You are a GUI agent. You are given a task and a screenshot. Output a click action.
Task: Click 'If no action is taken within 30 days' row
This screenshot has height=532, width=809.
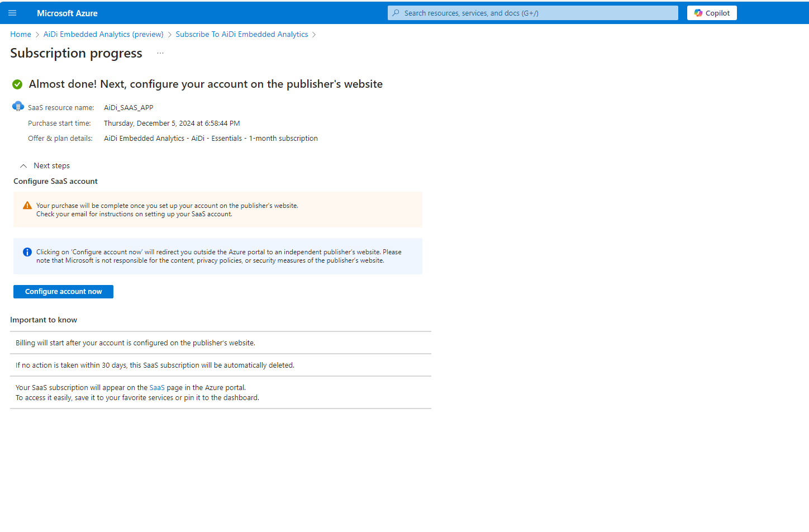pyautogui.click(x=221, y=365)
